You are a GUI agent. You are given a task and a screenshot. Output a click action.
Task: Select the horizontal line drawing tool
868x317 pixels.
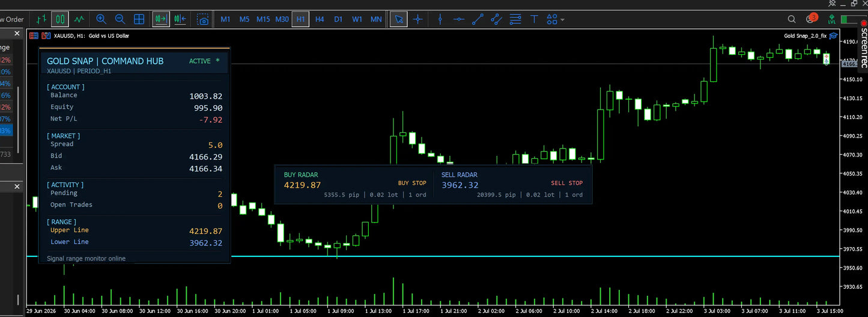point(459,19)
